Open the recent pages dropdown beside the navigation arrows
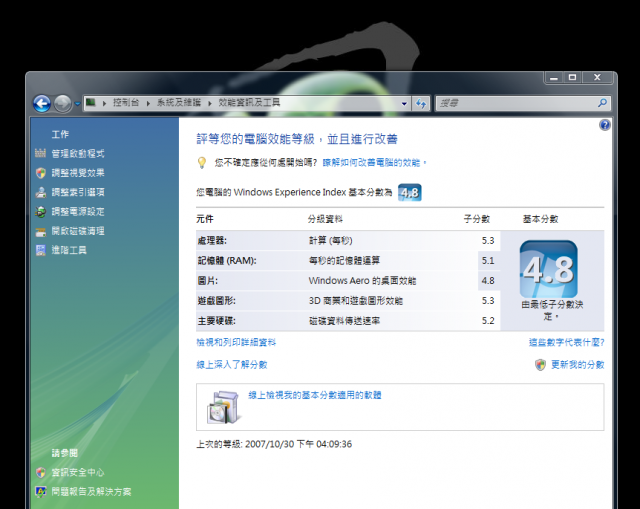 coord(78,104)
